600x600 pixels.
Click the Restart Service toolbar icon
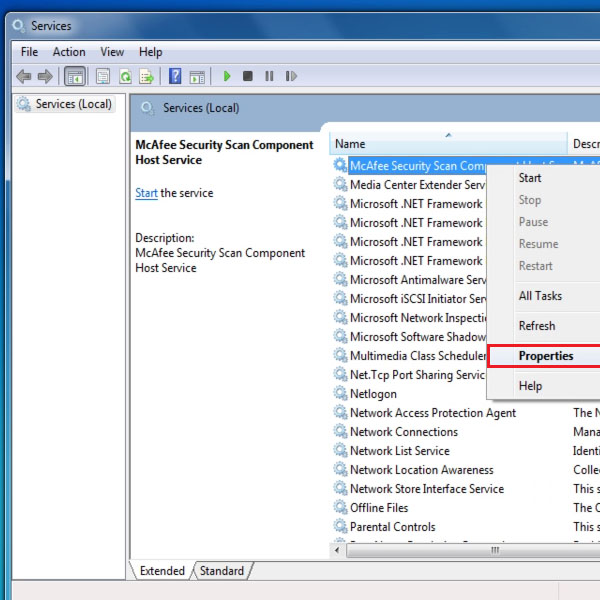point(291,76)
